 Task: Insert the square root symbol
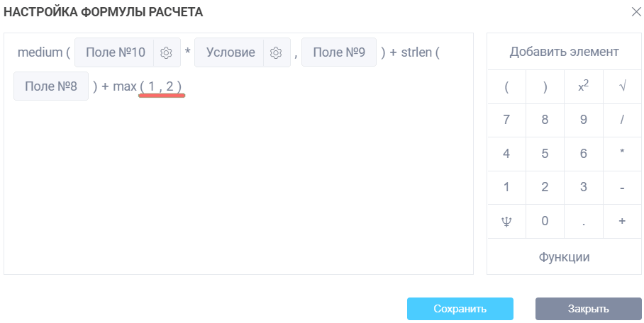coord(622,86)
